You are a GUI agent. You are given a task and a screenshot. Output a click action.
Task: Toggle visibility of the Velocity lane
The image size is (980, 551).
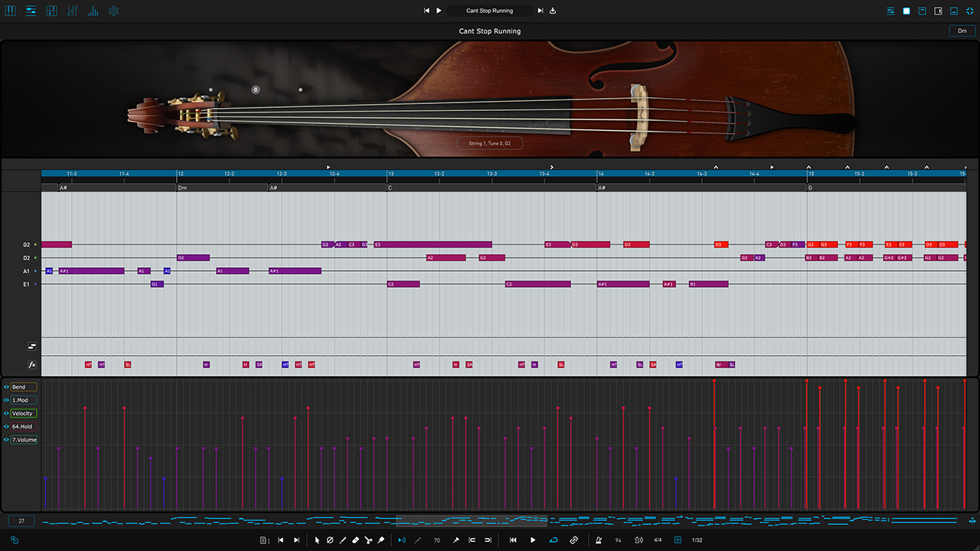(x=6, y=413)
